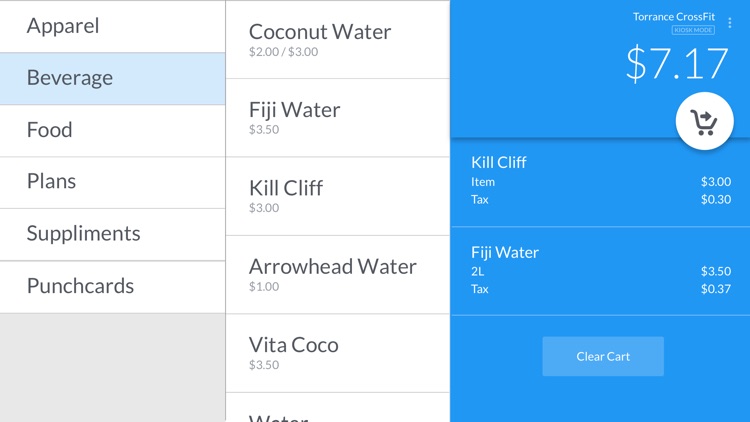Show the Punchcards category

pos(112,286)
